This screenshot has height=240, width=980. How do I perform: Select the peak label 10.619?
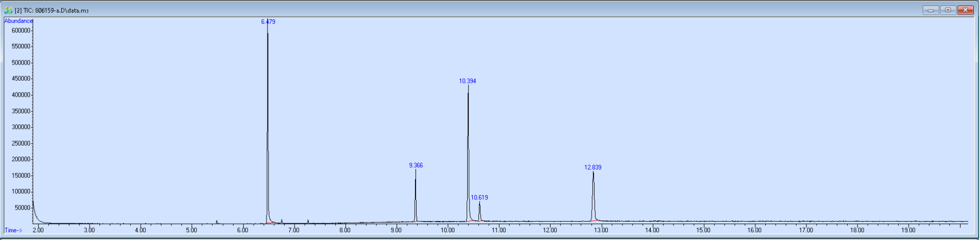(479, 197)
